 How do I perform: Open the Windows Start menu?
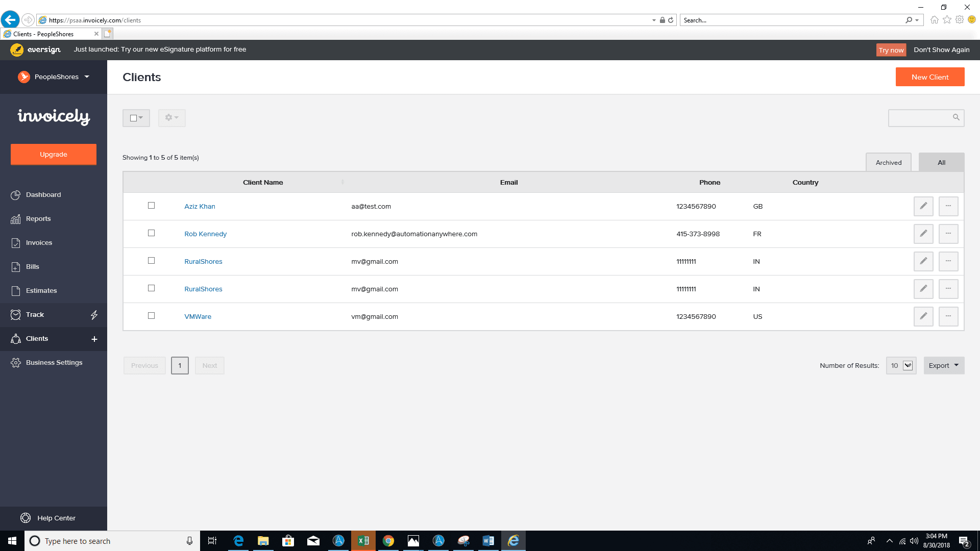(x=12, y=541)
